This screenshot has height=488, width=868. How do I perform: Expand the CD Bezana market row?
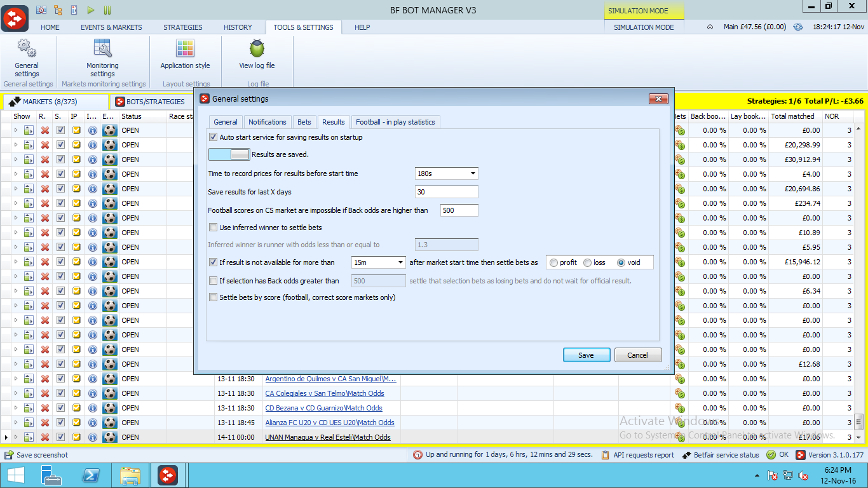[17, 408]
